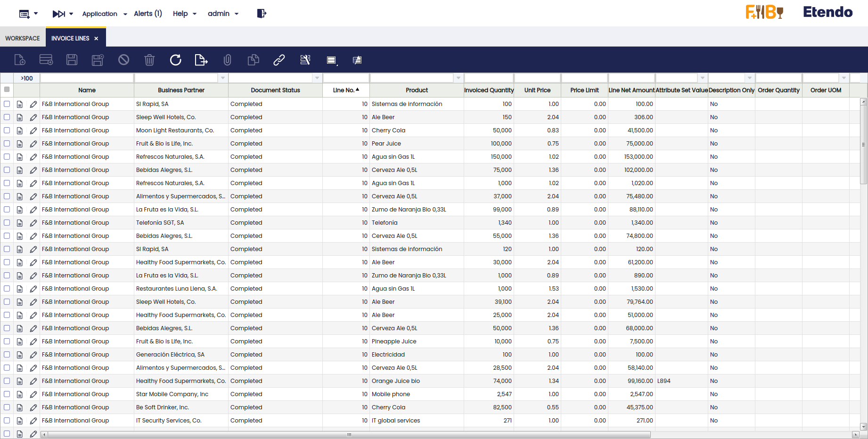Click the Save and Close icon
The height and width of the screenshot is (439, 868).
(98, 60)
